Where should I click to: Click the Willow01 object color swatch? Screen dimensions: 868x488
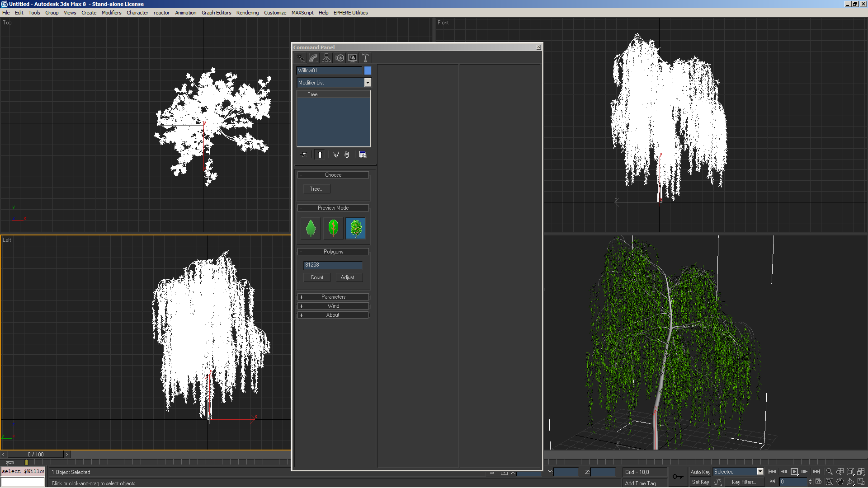368,70
